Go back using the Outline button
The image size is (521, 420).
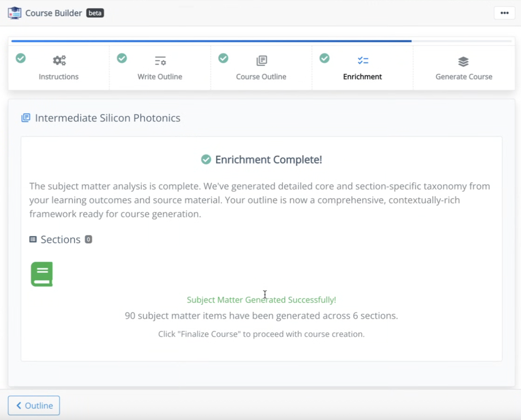34,405
